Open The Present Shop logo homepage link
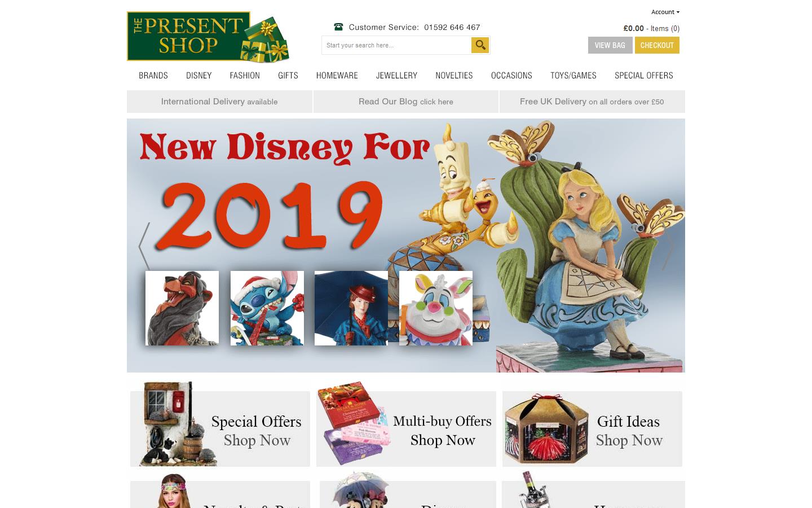This screenshot has width=812, height=508. coord(208,36)
